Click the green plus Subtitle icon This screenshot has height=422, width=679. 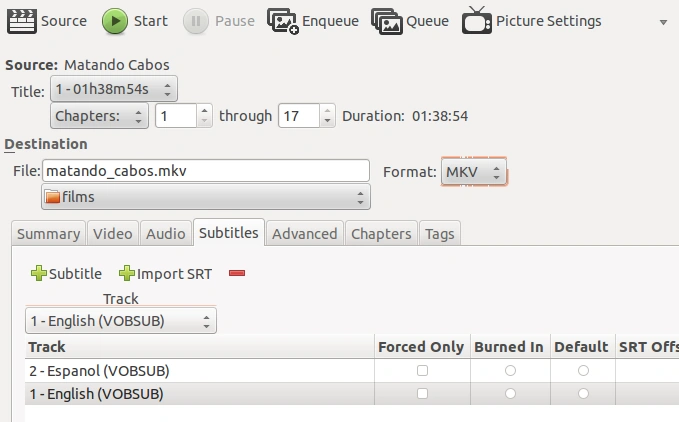[x=39, y=274]
